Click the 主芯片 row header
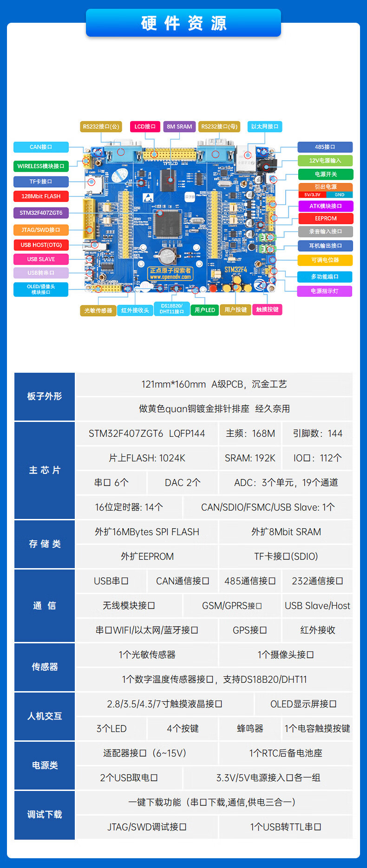367x868 pixels. (x=45, y=470)
